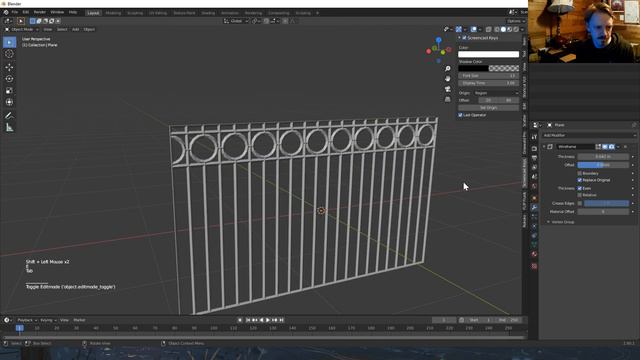This screenshot has height=360, width=640.
Task: Switch to the Animation workspace tab
Action: [x=230, y=13]
